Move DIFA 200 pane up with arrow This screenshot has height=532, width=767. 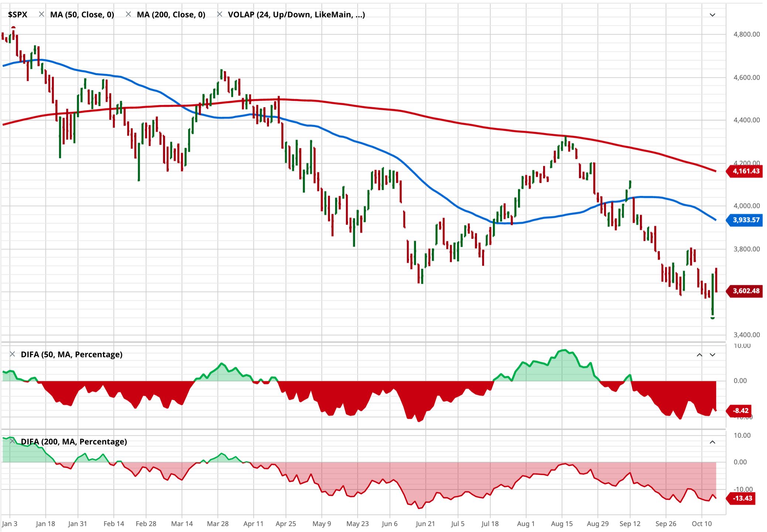[x=712, y=442]
